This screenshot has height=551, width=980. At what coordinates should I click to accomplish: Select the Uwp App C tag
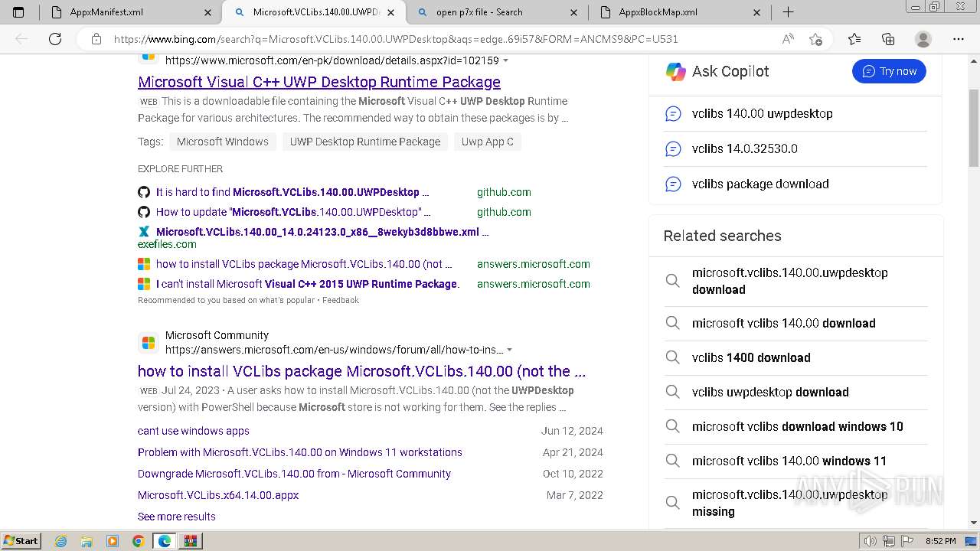point(487,142)
